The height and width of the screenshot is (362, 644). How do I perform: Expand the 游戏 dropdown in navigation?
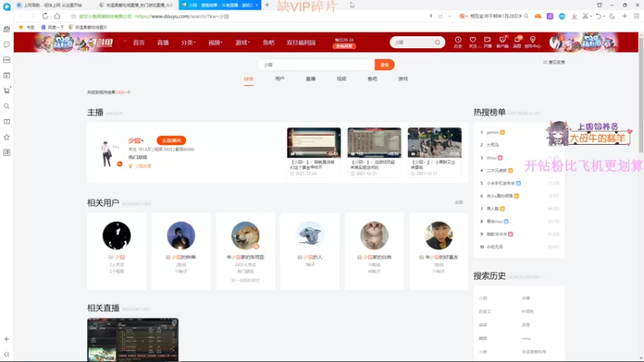pyautogui.click(x=242, y=43)
